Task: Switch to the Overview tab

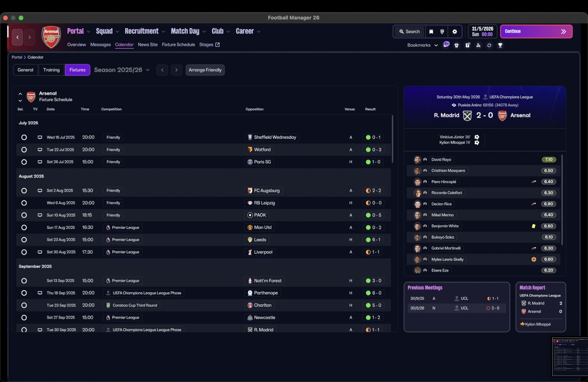Action: point(77,45)
